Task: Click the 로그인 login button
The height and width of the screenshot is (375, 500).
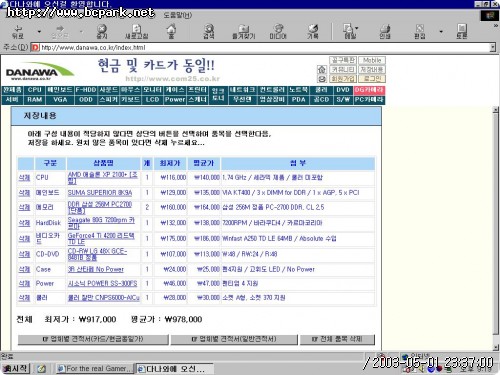Action: click(372, 79)
